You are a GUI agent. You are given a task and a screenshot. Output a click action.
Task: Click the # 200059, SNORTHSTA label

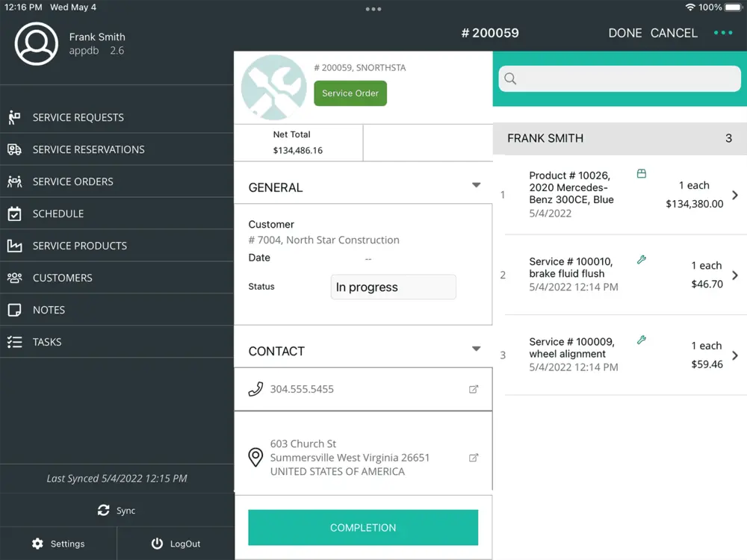360,68
